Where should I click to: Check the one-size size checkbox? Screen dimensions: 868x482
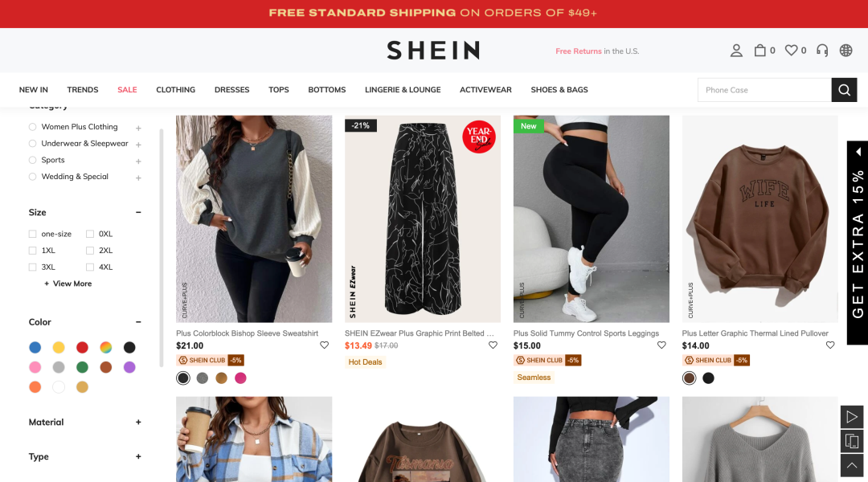33,234
